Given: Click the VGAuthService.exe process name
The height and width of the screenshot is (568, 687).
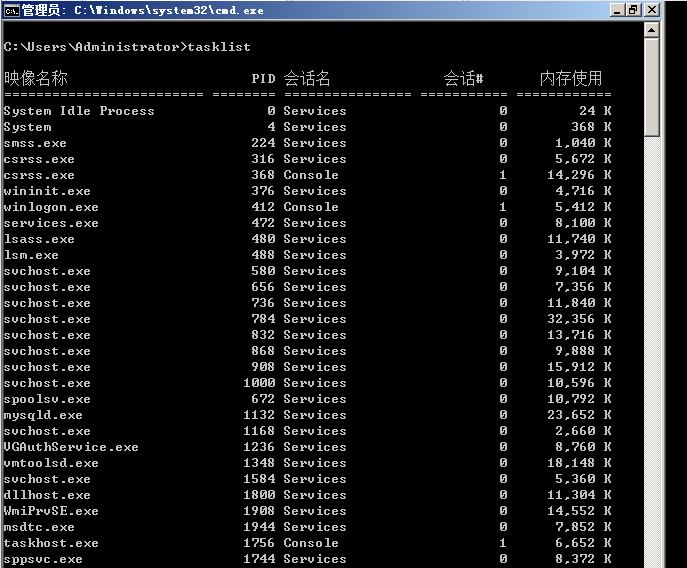Looking at the screenshot, I should pyautogui.click(x=71, y=447).
